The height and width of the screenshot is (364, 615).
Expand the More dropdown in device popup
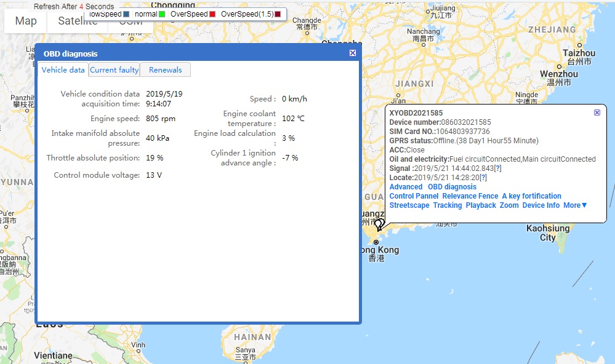click(x=575, y=205)
